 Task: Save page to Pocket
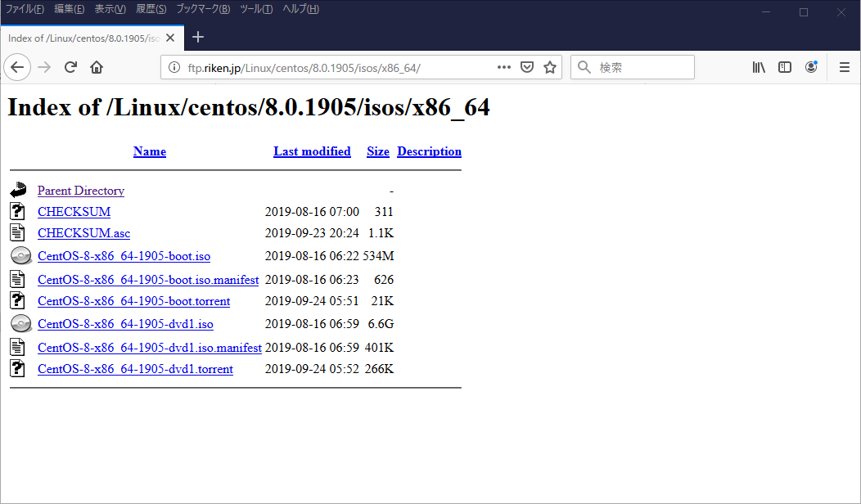pyautogui.click(x=526, y=67)
